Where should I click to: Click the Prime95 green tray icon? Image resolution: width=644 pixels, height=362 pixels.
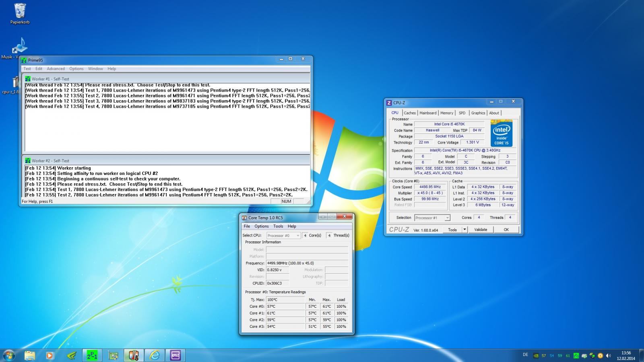(576, 356)
